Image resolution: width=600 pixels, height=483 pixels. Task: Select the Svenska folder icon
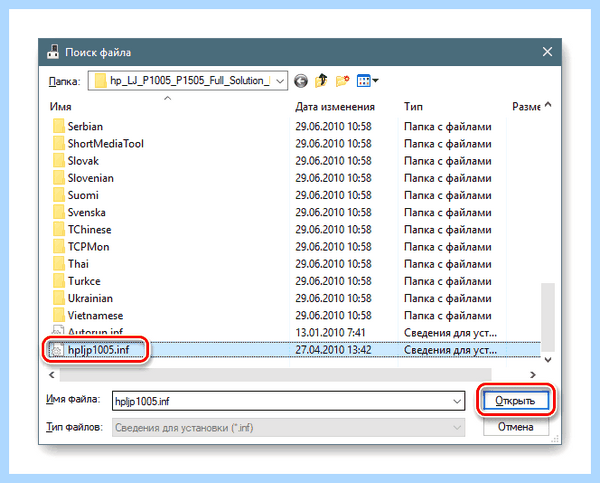click(x=59, y=212)
